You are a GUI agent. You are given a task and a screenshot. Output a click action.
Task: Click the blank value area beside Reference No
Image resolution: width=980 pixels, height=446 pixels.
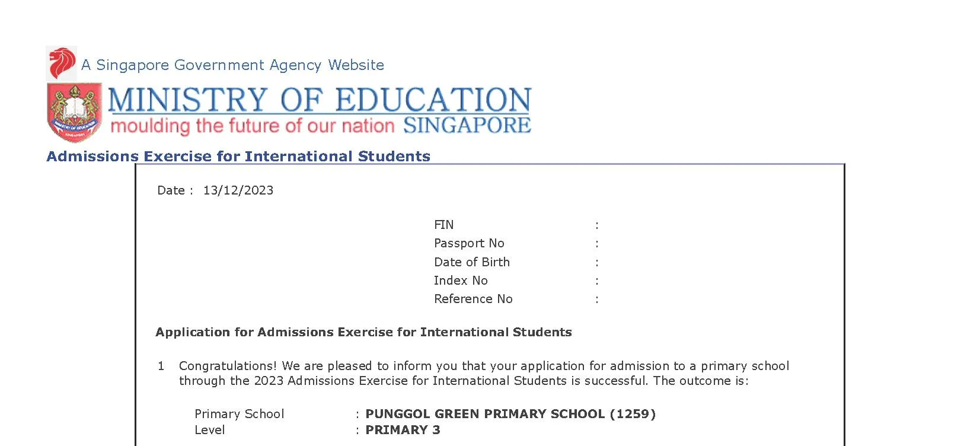click(x=711, y=299)
